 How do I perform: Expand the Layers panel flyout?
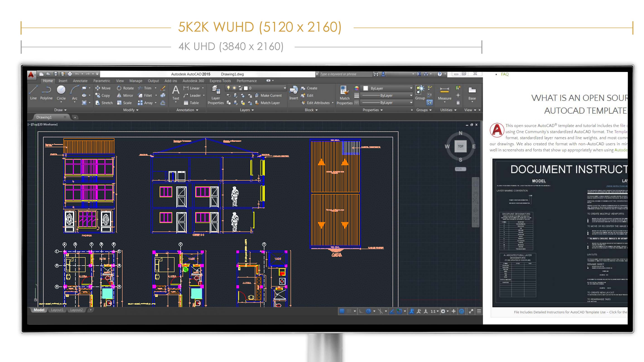coord(247,110)
